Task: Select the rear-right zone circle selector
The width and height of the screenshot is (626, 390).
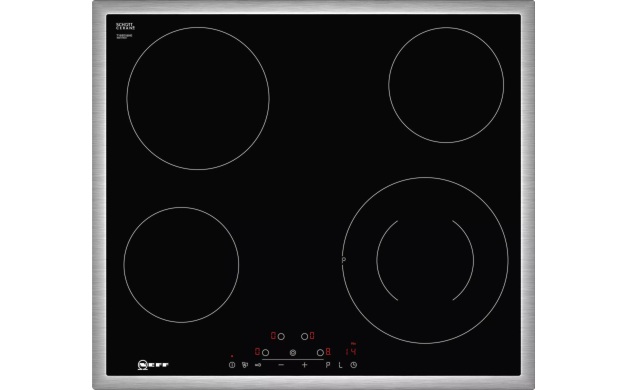Action: pos(304,337)
